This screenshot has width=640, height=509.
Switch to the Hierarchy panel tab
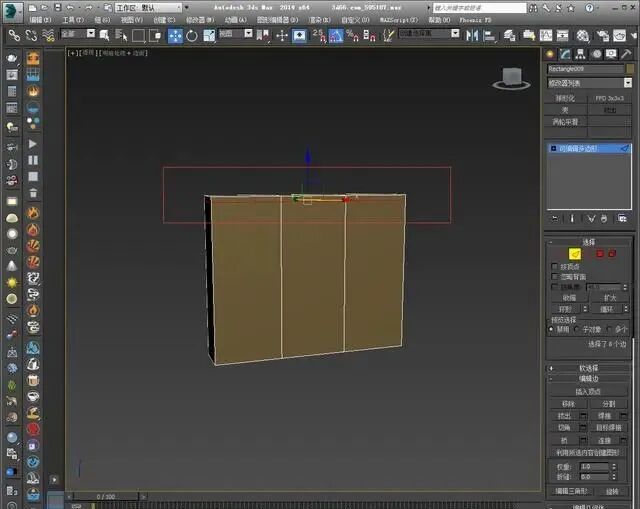tap(580, 54)
